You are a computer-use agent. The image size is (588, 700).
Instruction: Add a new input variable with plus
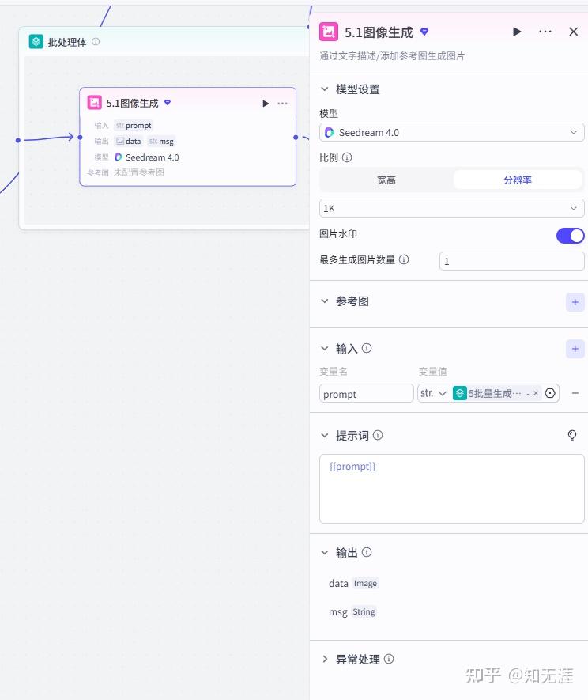(x=575, y=349)
